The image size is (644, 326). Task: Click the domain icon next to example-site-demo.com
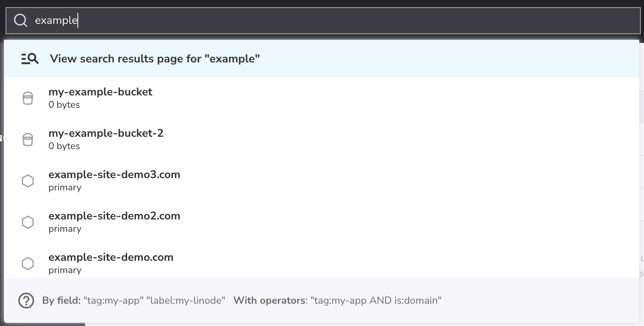coord(28,264)
